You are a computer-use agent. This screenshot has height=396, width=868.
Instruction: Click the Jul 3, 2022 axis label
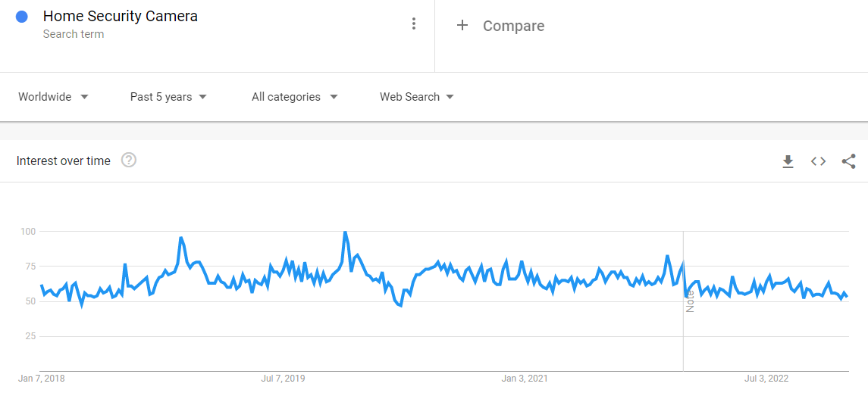766,379
